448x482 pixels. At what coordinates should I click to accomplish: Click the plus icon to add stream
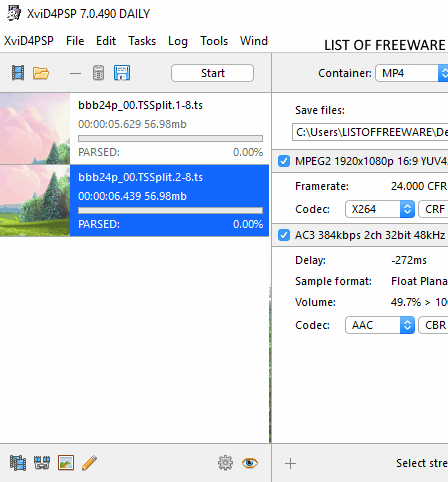point(290,463)
